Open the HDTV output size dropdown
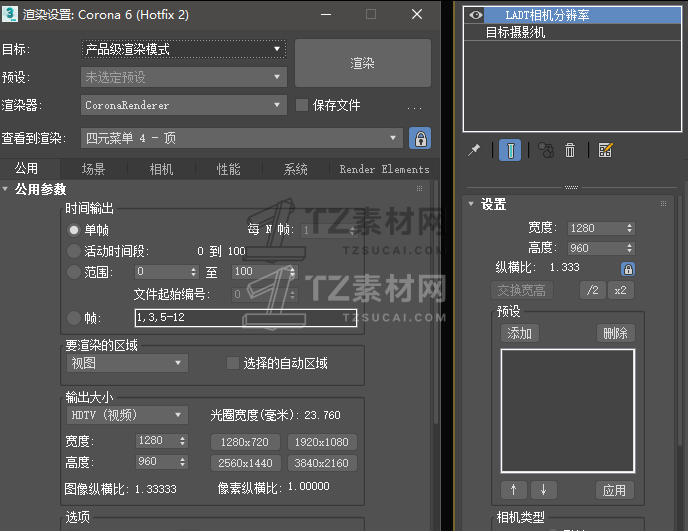688x531 pixels. pos(127,415)
